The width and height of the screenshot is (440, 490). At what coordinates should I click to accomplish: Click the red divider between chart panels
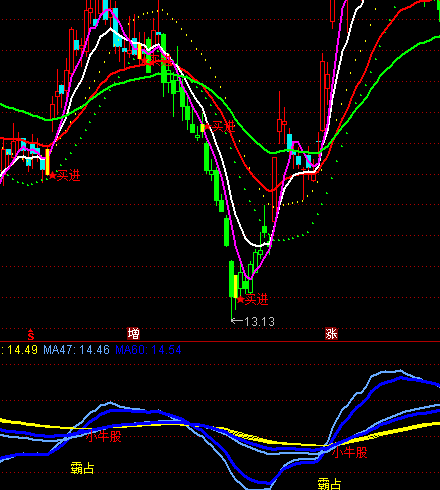[220, 341]
